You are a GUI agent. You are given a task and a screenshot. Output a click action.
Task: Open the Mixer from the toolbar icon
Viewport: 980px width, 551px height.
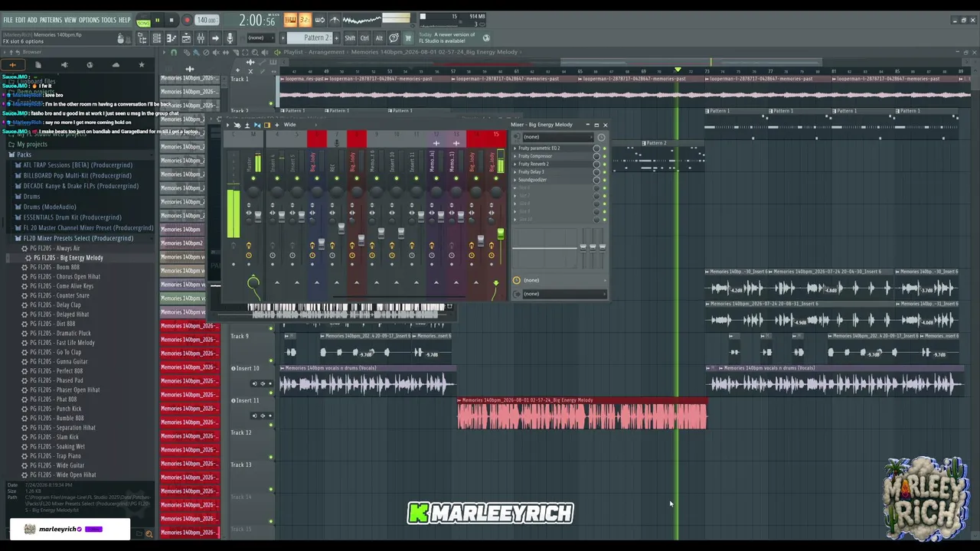coord(201,38)
